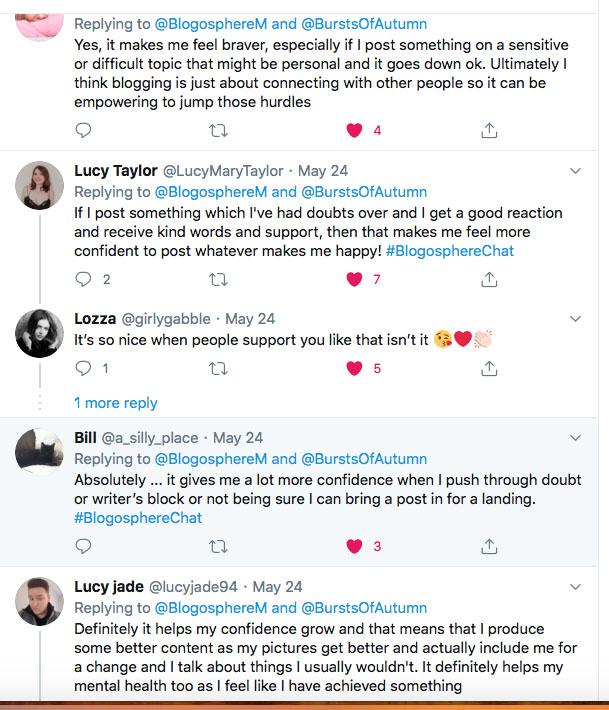The width and height of the screenshot is (609, 710).
Task: Toggle the heart on Bill's tweet
Action: click(x=353, y=546)
